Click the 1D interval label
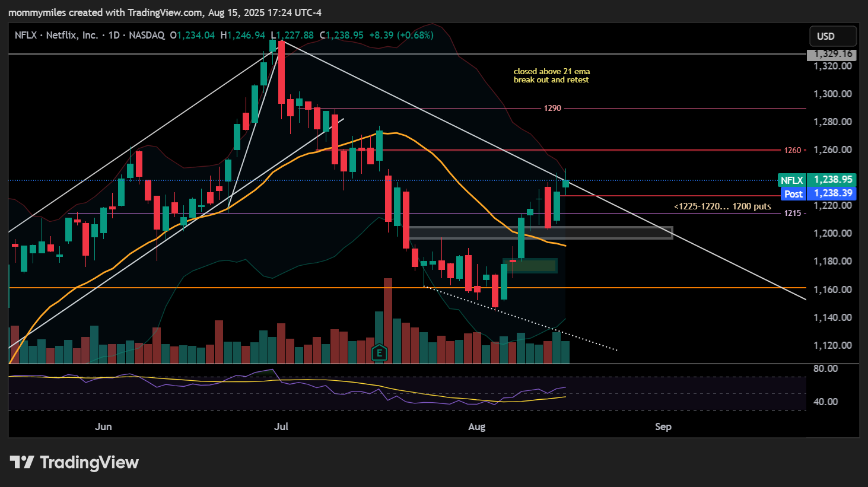Image resolution: width=868 pixels, height=487 pixels. [115, 35]
